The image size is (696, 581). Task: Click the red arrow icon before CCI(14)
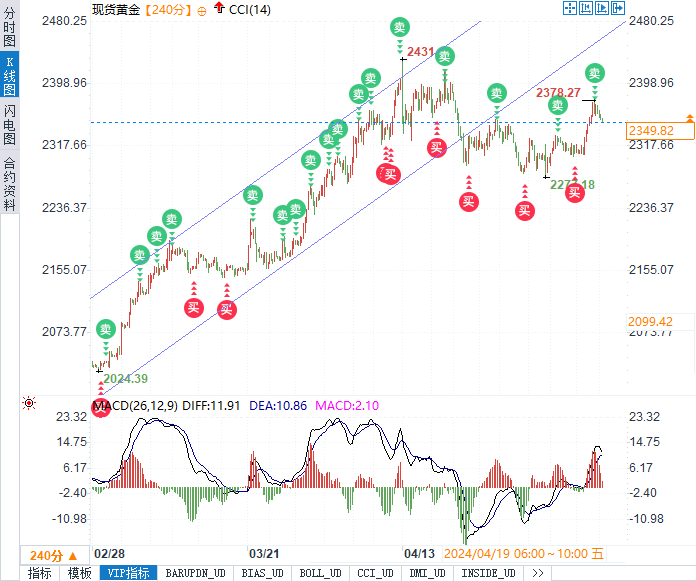pos(219,7)
